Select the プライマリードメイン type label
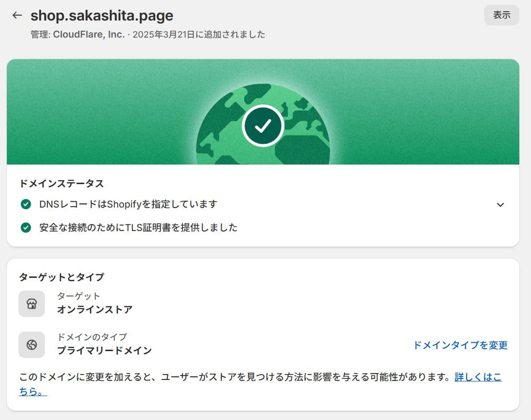 coord(104,351)
